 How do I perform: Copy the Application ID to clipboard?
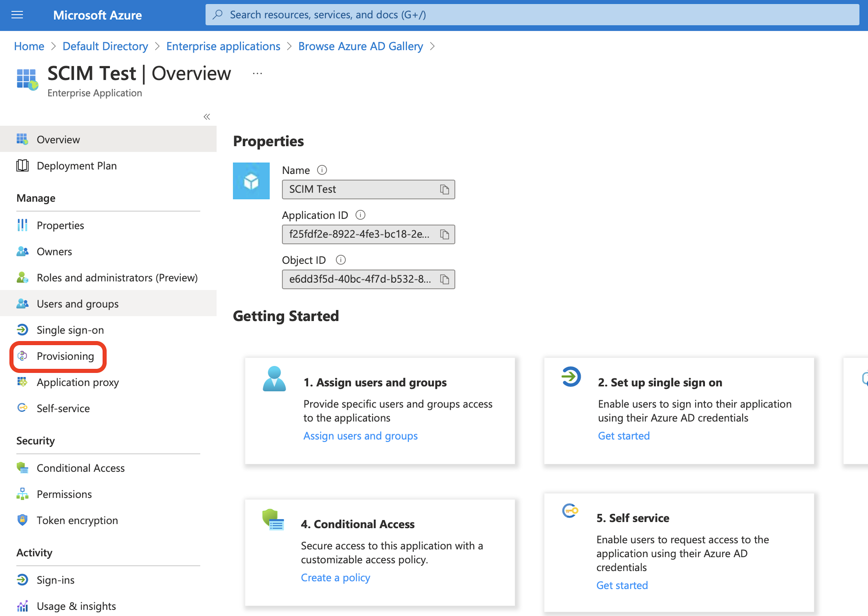tap(444, 234)
